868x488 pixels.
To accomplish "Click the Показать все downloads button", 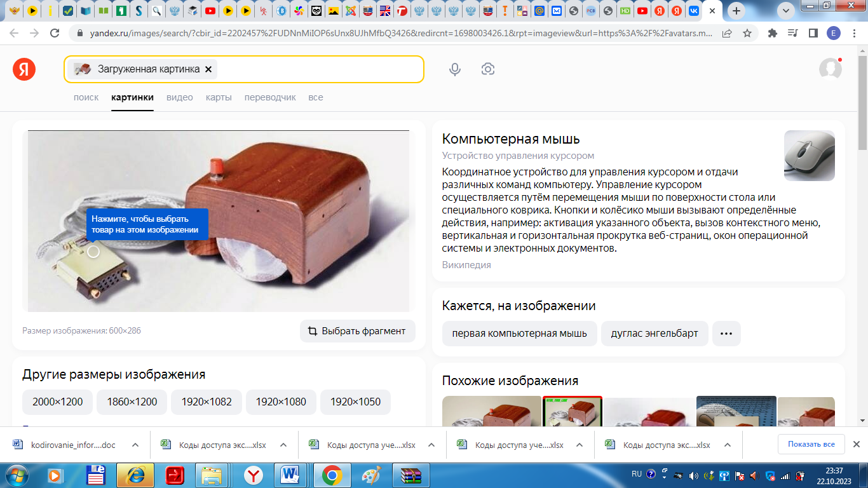I will tap(811, 444).
